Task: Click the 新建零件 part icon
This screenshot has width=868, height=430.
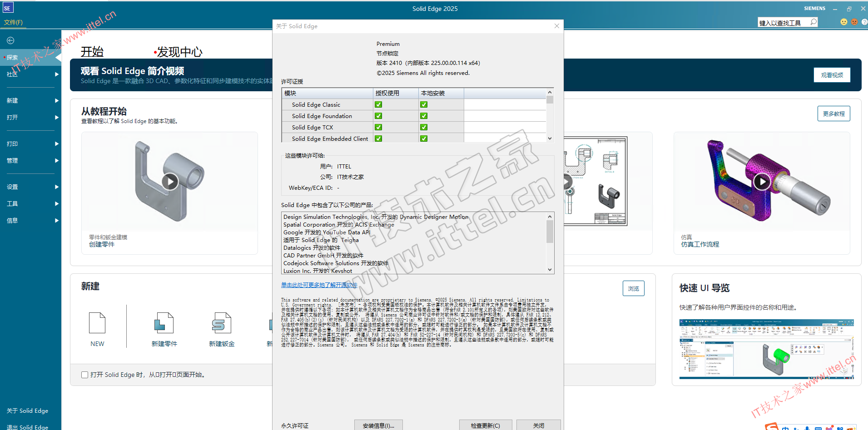Action: (x=164, y=323)
